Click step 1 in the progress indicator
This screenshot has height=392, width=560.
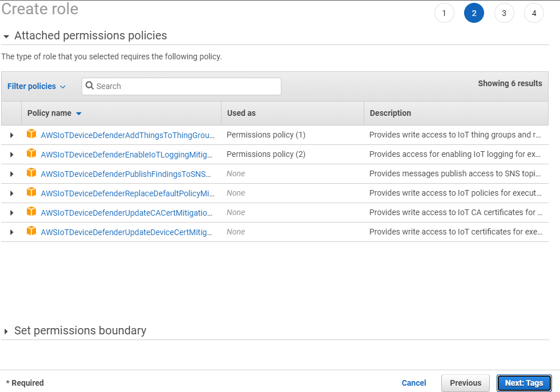tap(444, 13)
